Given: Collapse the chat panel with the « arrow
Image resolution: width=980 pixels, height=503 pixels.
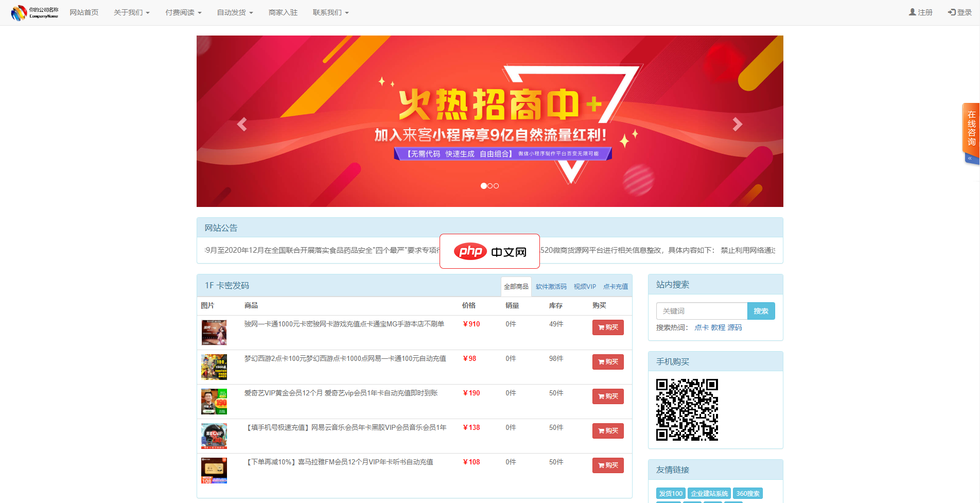Looking at the screenshot, I should point(971,159).
